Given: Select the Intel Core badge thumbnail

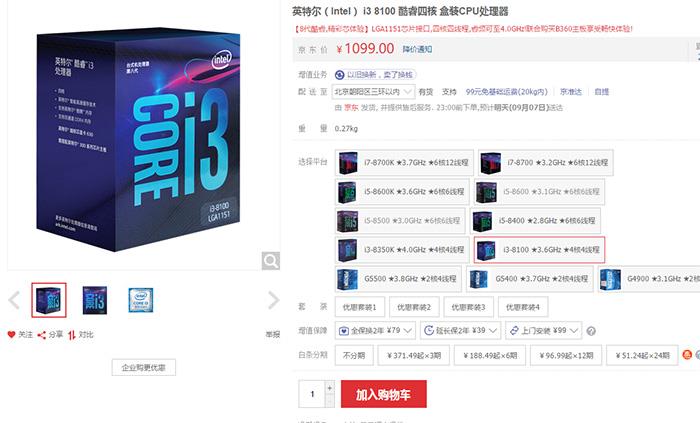Looking at the screenshot, I should [x=141, y=300].
